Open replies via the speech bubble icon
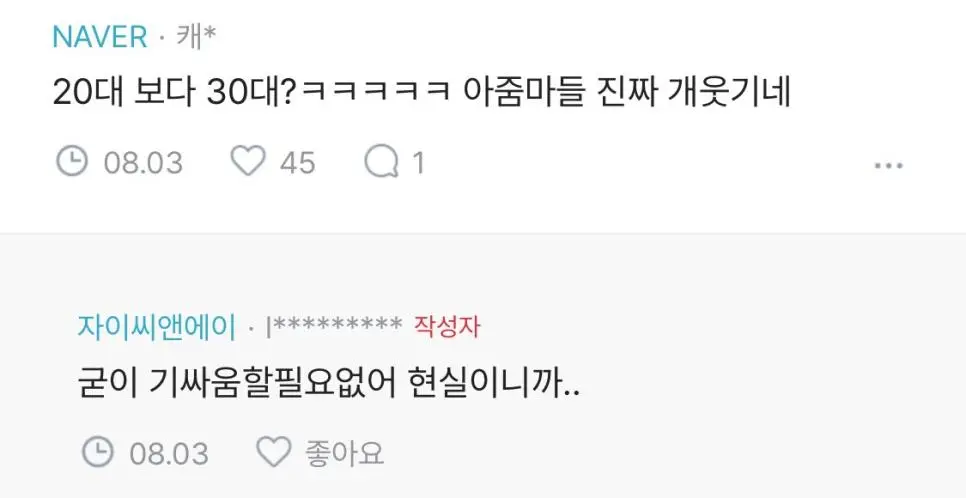 pos(381,163)
